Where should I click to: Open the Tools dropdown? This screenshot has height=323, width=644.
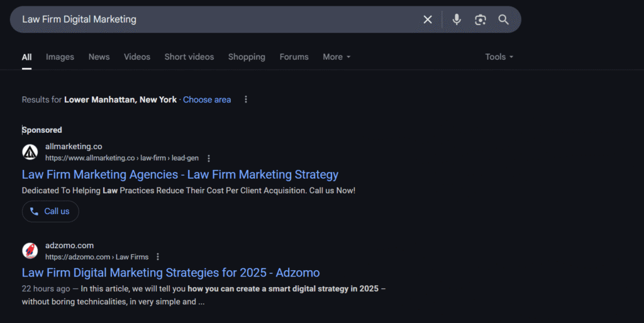[499, 57]
